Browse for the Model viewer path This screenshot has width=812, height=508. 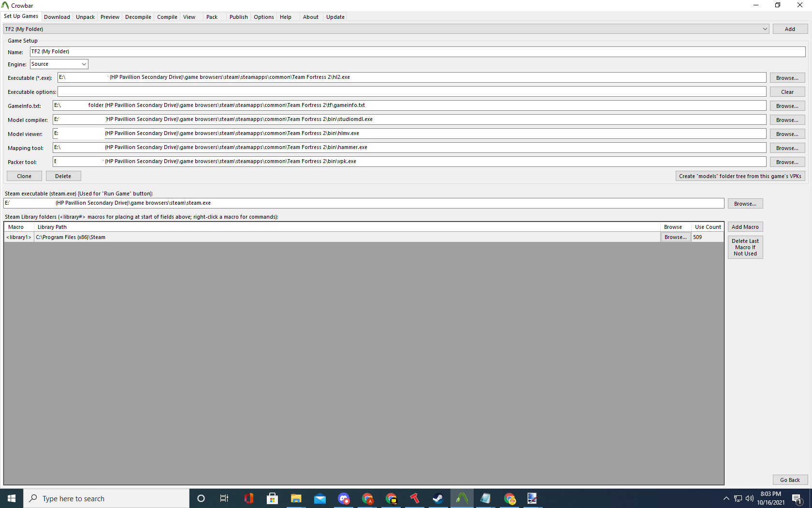coord(787,134)
